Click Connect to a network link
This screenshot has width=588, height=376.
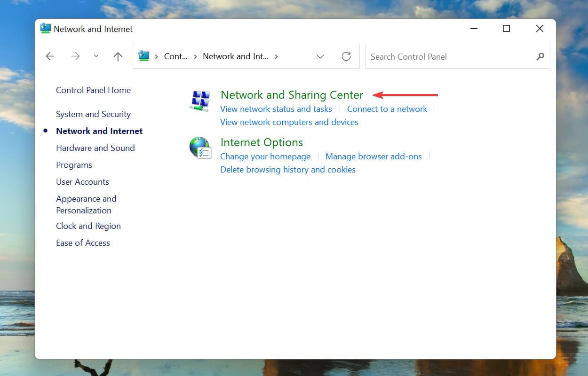(x=387, y=109)
